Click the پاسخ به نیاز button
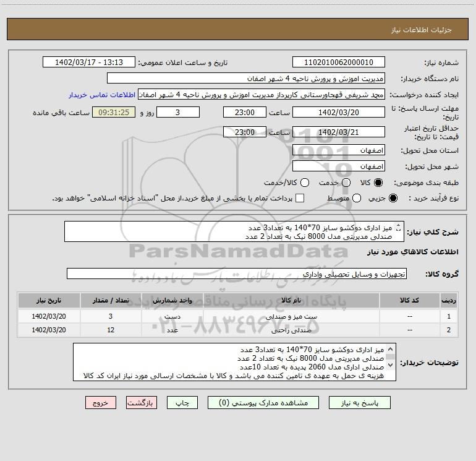The height and width of the screenshot is (461, 476). tap(360, 403)
